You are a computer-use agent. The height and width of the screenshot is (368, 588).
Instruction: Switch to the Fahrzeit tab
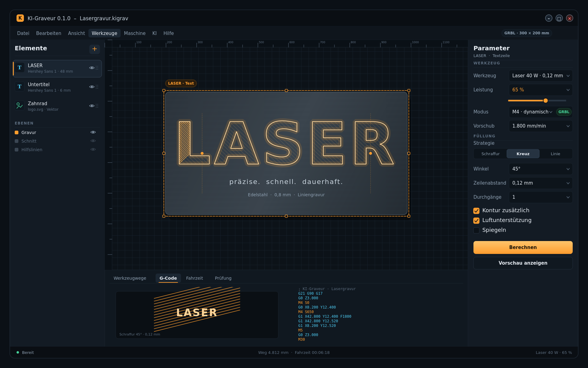pyautogui.click(x=194, y=278)
